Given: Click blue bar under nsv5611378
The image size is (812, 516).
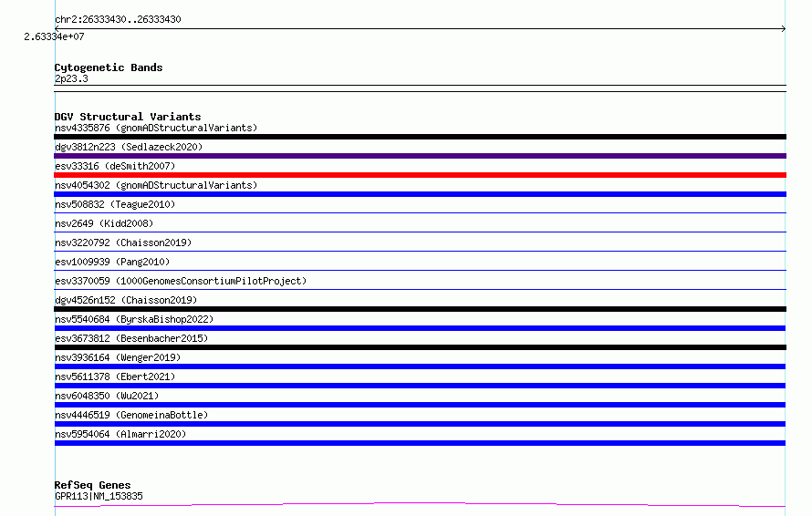Looking at the screenshot, I should 420,386.
